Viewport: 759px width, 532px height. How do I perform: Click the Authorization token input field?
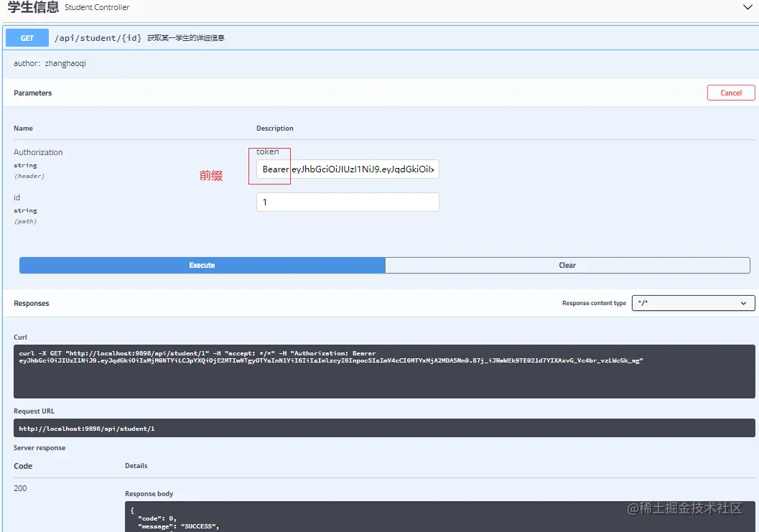click(348, 169)
